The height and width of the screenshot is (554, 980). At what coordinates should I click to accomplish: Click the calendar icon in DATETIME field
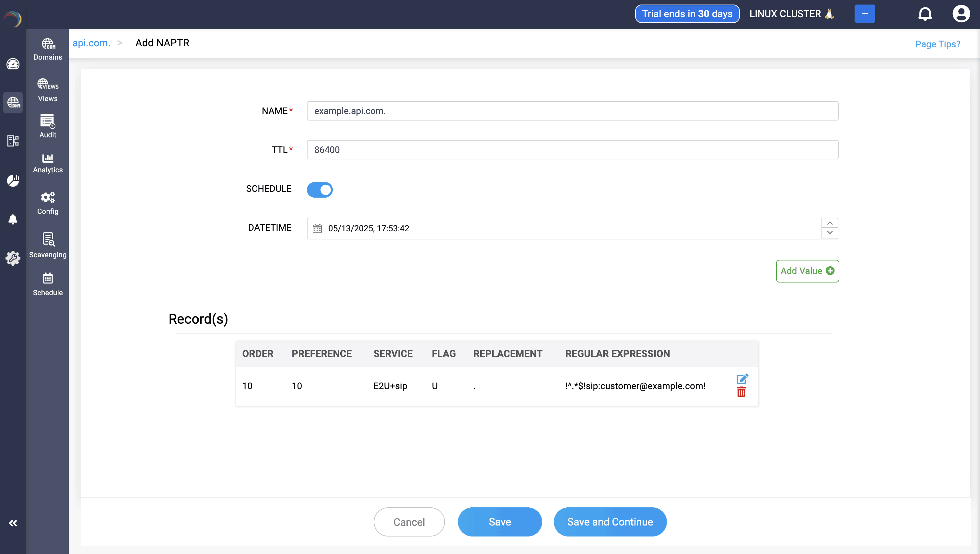317,228
